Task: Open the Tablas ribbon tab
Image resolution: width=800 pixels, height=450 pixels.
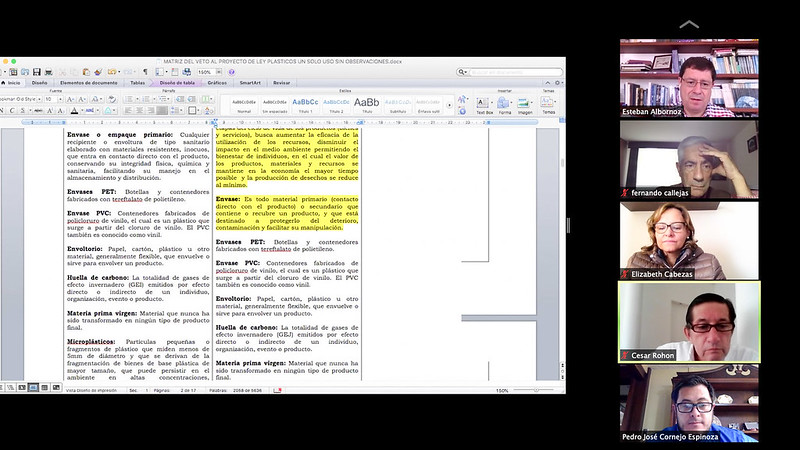Action: [x=138, y=83]
